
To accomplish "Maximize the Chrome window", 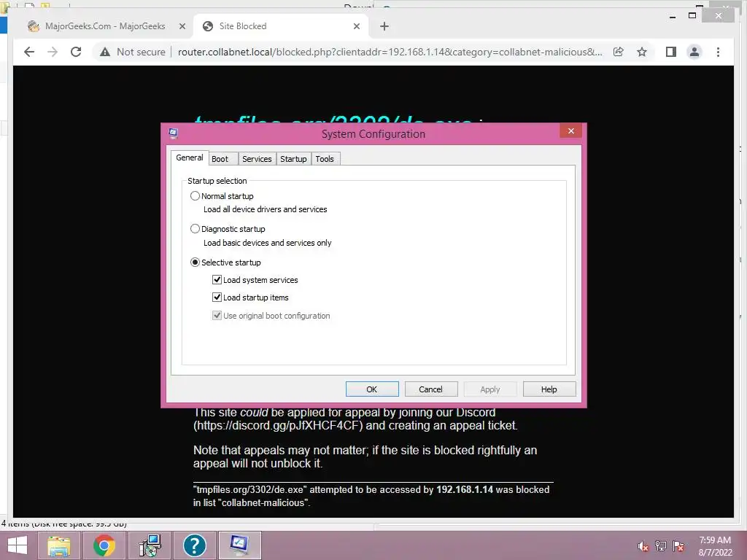I will pos(692,16).
